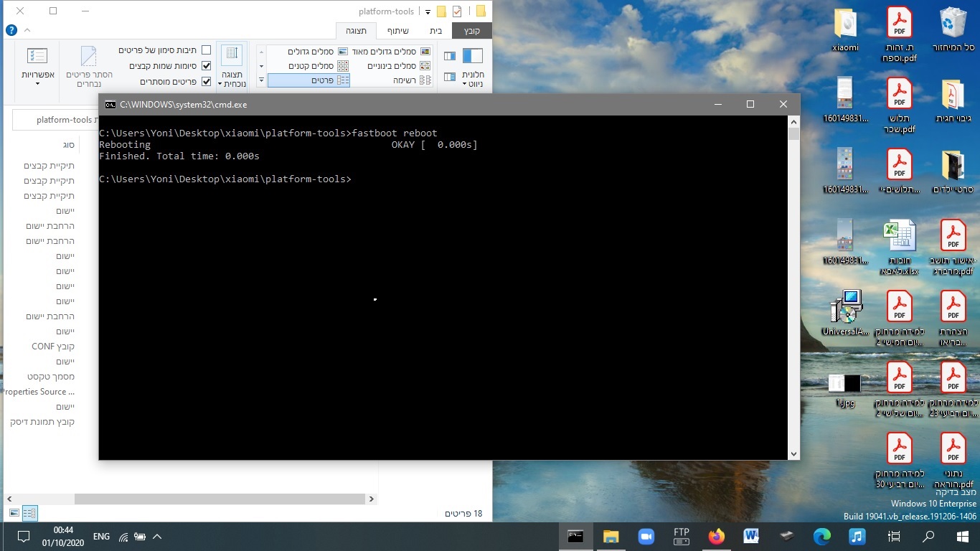980x551 pixels.
Task: Select נתוני הוראה.pdf on desktop
Action: [953, 461]
